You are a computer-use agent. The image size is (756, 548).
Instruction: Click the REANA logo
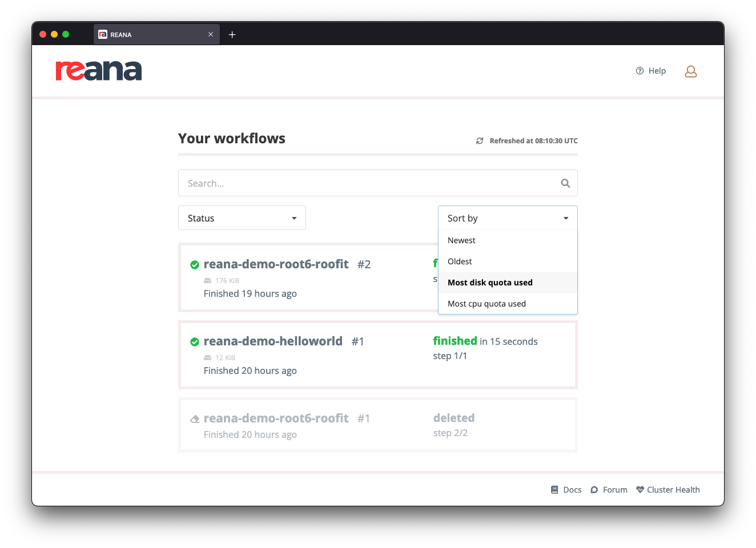click(98, 70)
